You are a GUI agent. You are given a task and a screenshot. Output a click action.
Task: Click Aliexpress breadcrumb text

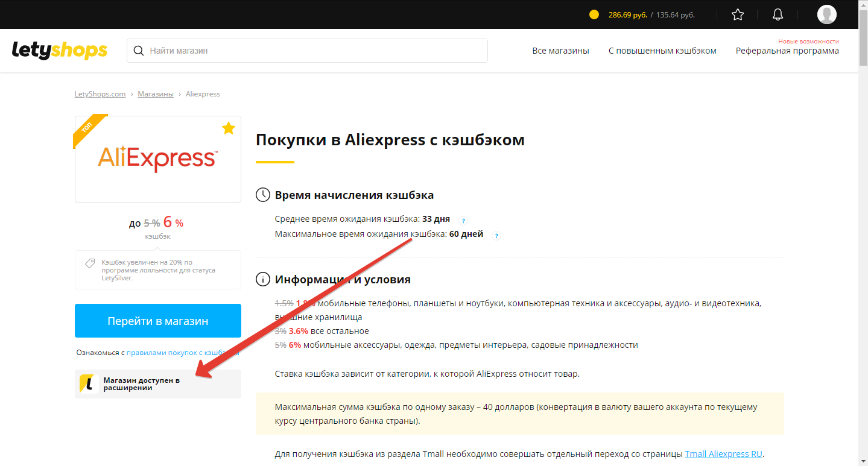pos(203,94)
